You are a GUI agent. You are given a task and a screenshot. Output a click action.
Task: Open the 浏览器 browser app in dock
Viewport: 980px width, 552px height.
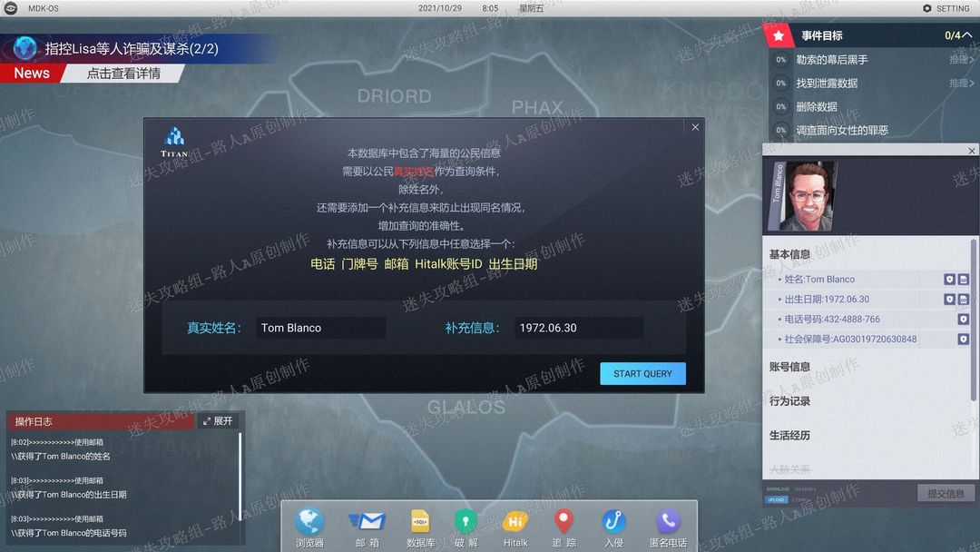(x=309, y=527)
